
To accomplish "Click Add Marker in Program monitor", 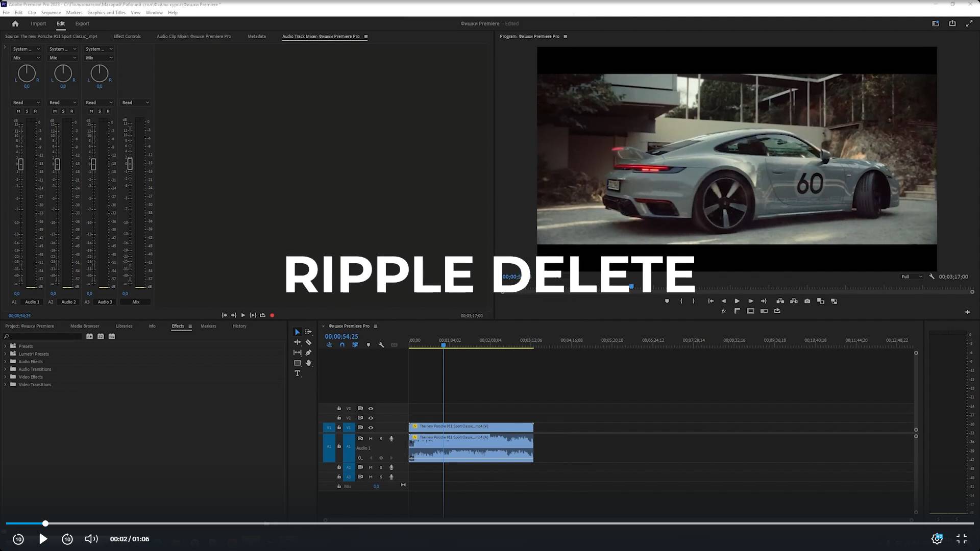I will pos(667,301).
